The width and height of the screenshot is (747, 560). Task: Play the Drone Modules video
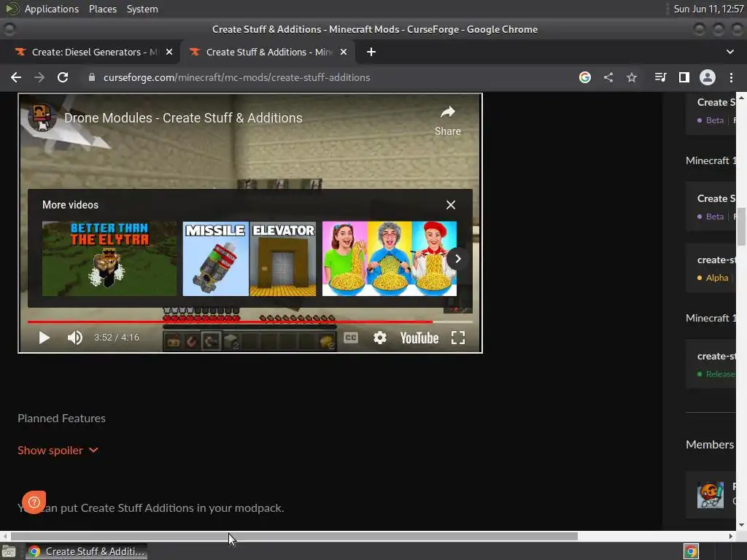point(44,338)
